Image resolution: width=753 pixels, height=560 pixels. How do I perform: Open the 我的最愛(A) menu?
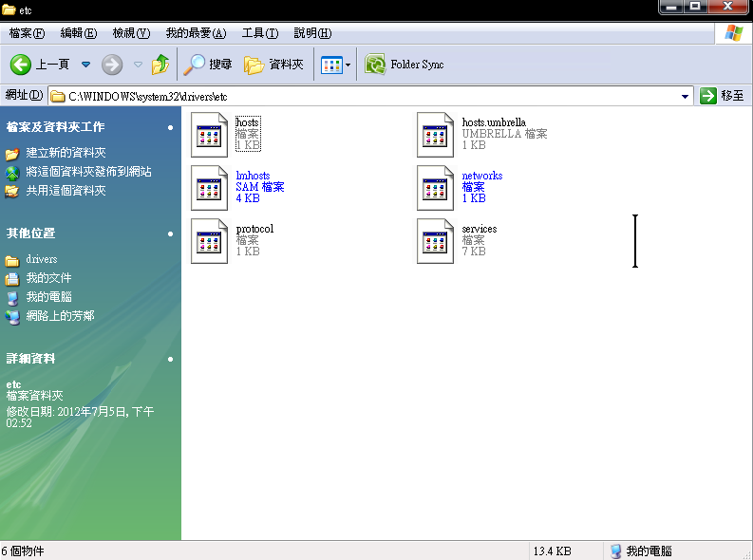(x=196, y=33)
